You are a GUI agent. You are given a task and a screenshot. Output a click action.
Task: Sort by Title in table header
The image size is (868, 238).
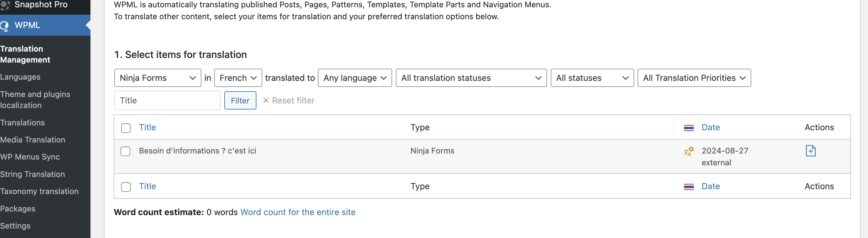147,127
